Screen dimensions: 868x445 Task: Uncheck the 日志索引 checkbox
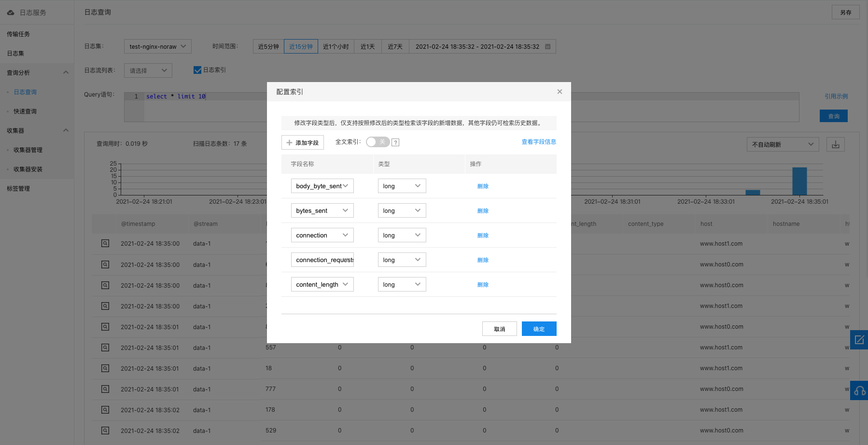(197, 70)
